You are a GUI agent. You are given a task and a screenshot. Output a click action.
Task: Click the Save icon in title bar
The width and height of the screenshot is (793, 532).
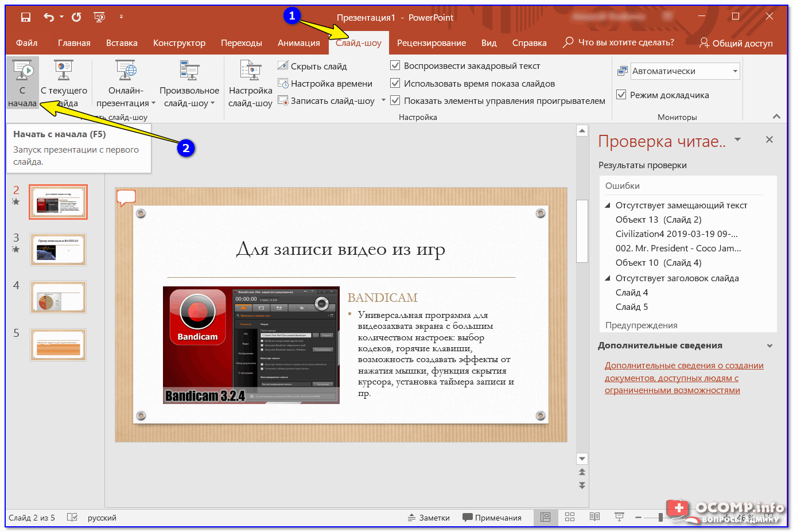26,17
